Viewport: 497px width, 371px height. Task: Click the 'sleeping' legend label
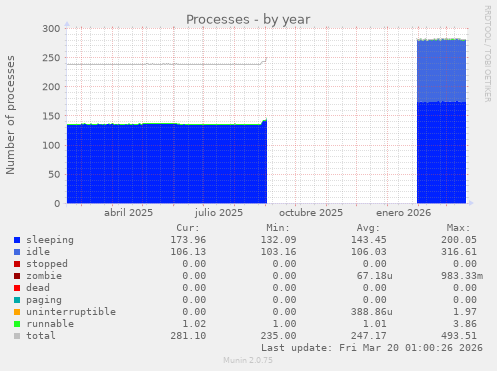point(50,240)
